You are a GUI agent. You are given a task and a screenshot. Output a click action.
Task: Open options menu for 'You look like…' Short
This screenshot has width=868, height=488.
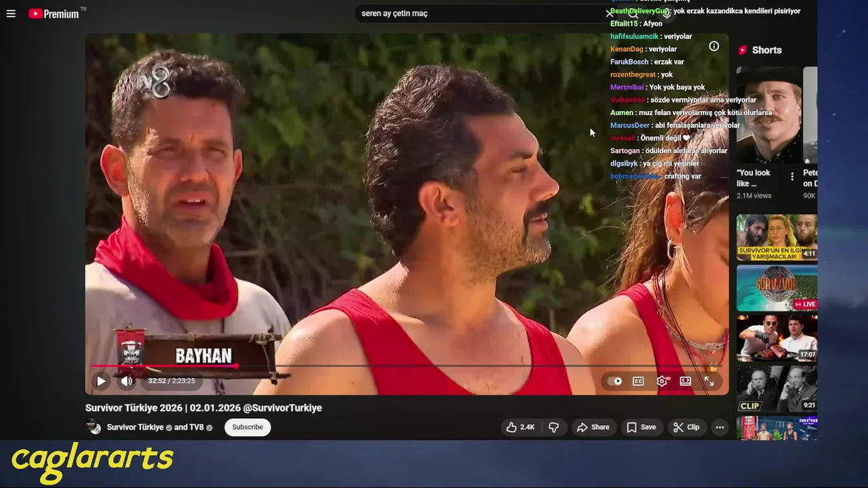(792, 177)
